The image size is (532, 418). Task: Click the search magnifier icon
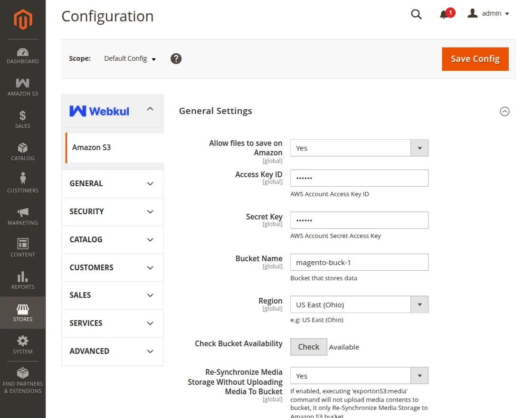pos(416,14)
